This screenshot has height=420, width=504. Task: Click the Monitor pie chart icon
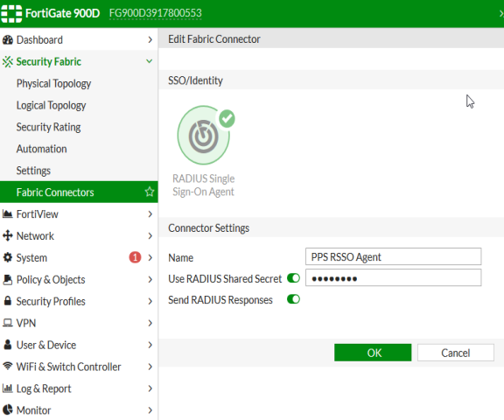(x=8, y=409)
